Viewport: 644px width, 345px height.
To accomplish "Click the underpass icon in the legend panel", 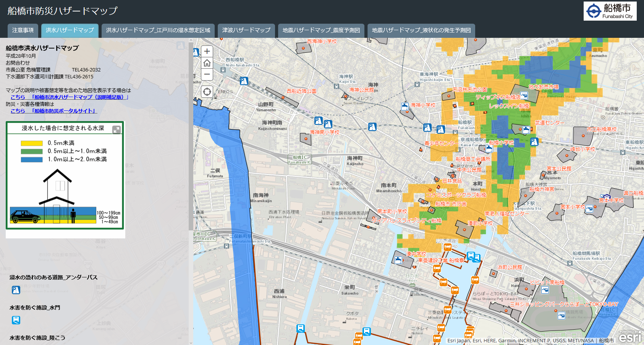I will click(x=16, y=290).
